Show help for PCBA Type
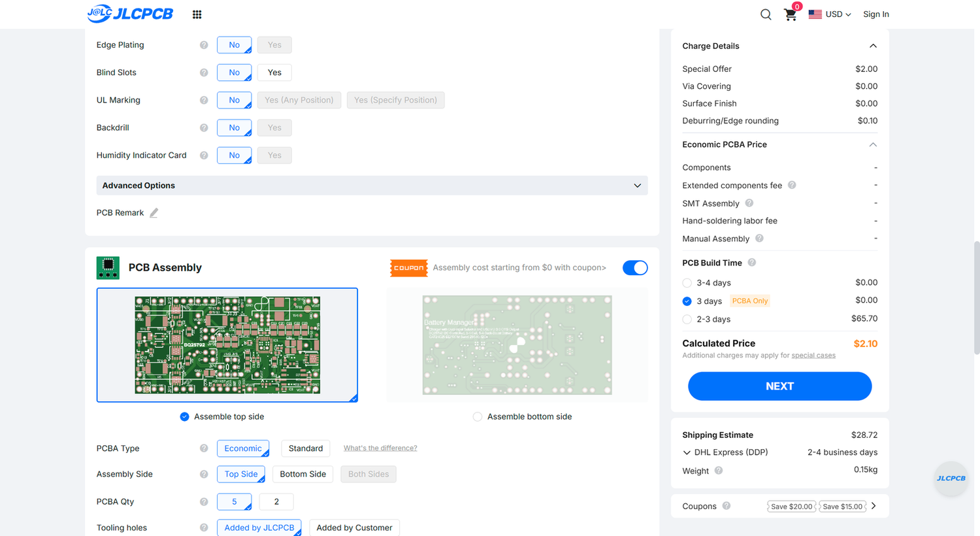980x536 pixels. pyautogui.click(x=204, y=448)
